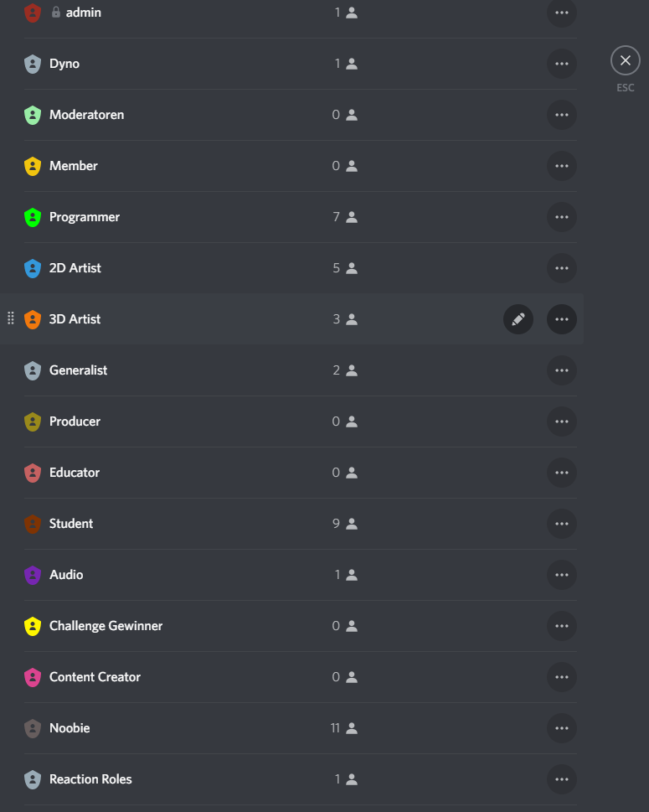Screen dimensions: 649x812
Task: Select the Challenge Gewinner role row
Action: [251, 626]
